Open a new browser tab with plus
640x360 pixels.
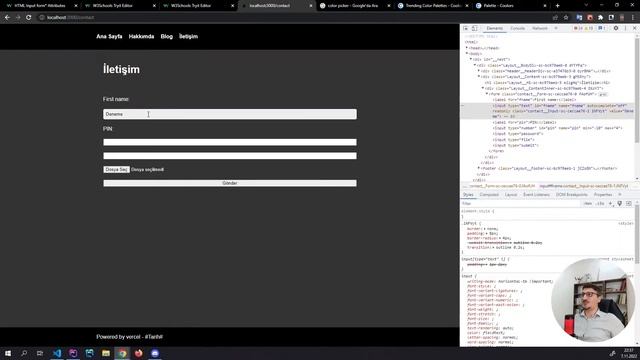click(x=558, y=6)
